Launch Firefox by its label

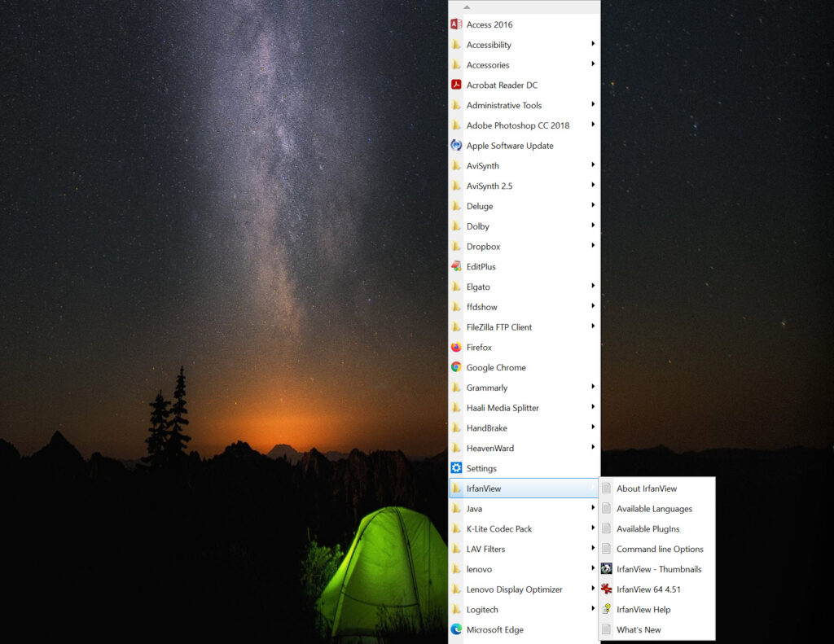479,348
